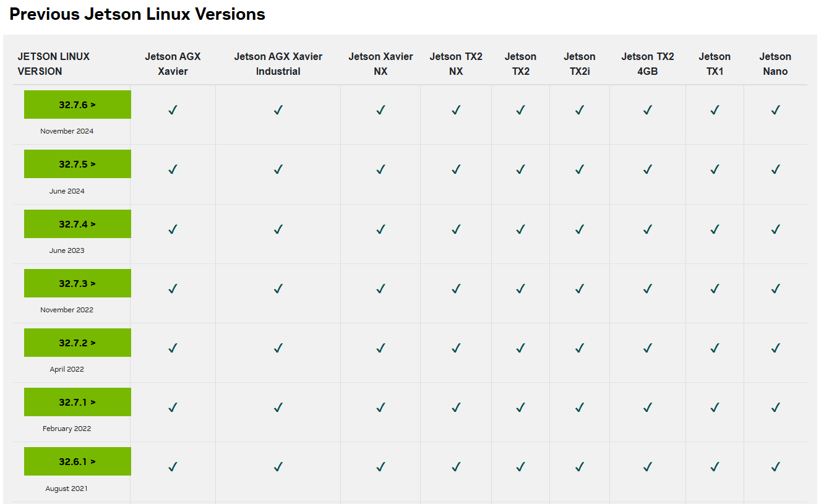The height and width of the screenshot is (504, 824).
Task: Open the 32.7.6 version button
Action: [77, 105]
